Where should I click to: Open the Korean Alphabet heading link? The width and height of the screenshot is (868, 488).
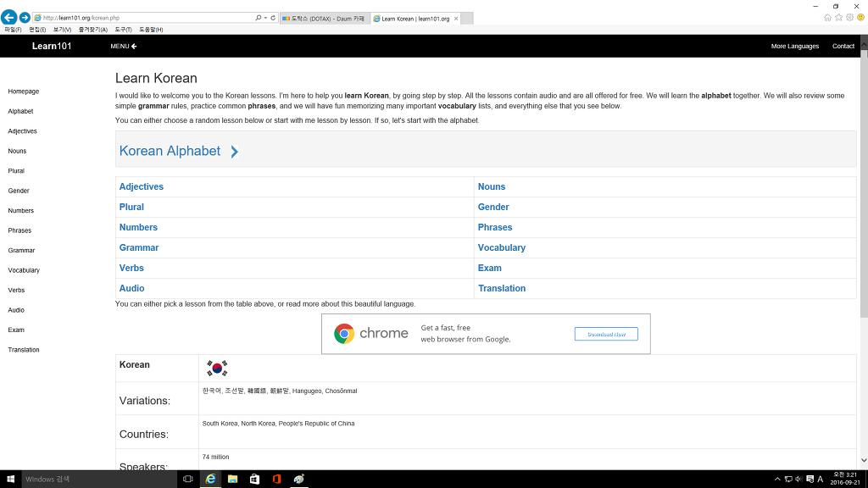click(170, 151)
